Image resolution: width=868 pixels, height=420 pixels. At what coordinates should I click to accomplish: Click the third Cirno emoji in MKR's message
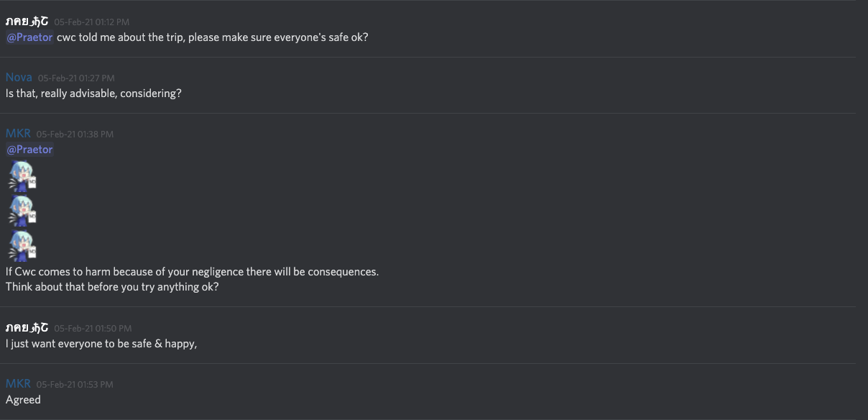coord(22,246)
